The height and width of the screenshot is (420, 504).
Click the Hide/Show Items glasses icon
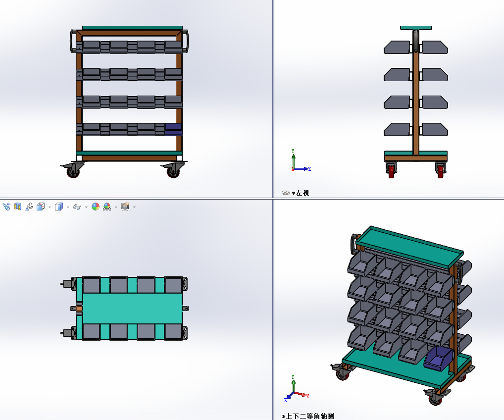tap(77, 207)
